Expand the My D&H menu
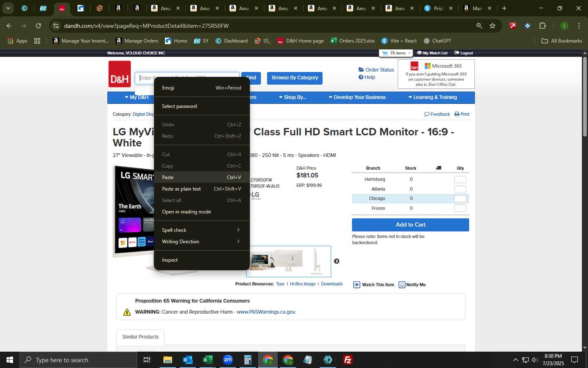 (x=136, y=97)
